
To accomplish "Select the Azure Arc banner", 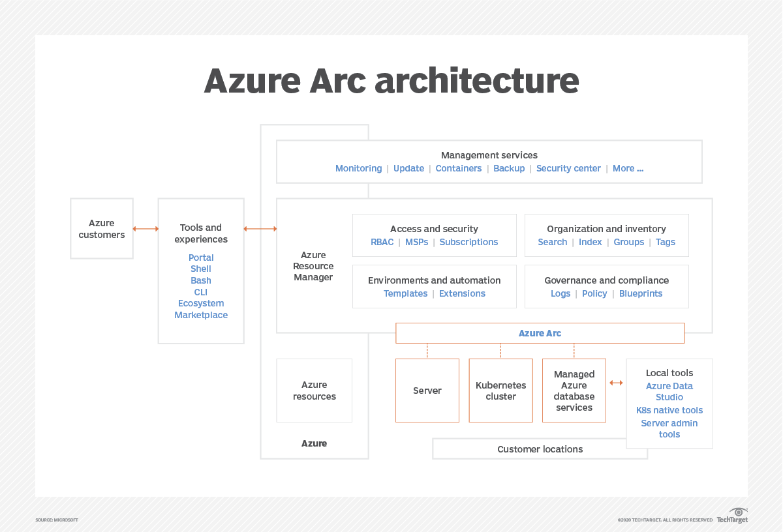I will 540,333.
